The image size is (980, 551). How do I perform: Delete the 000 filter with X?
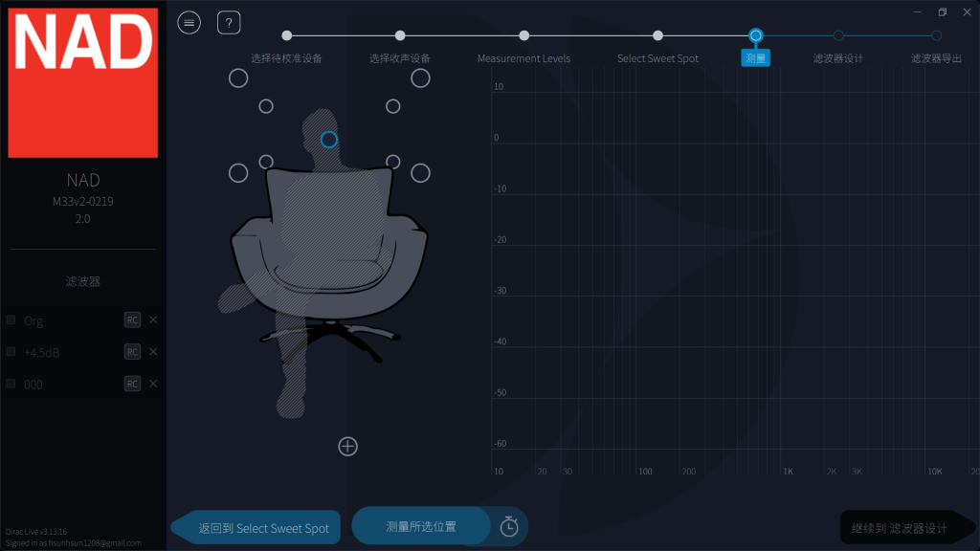153,384
